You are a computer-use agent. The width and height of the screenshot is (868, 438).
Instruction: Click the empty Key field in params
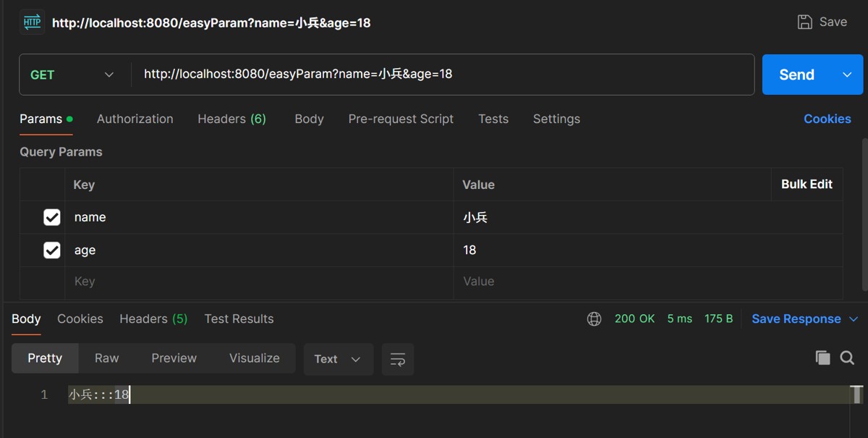tap(259, 282)
